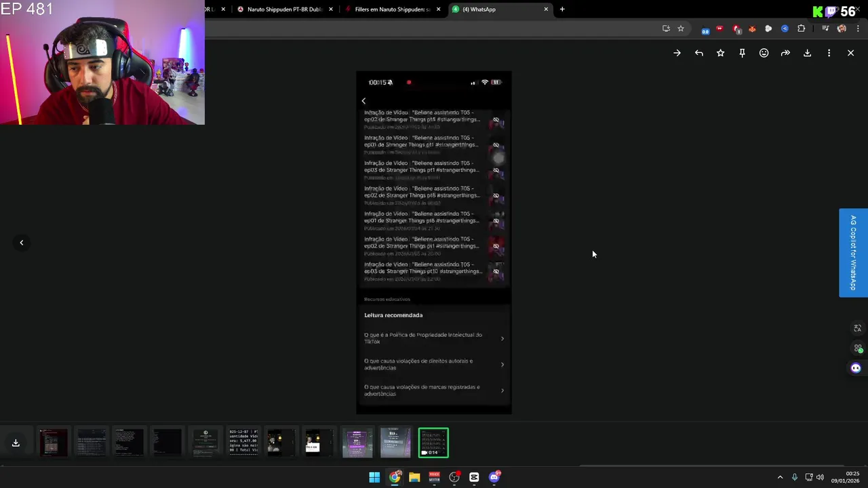Open thumbnail showing '5,477.00' text
The height and width of the screenshot is (488, 868).
(x=243, y=443)
